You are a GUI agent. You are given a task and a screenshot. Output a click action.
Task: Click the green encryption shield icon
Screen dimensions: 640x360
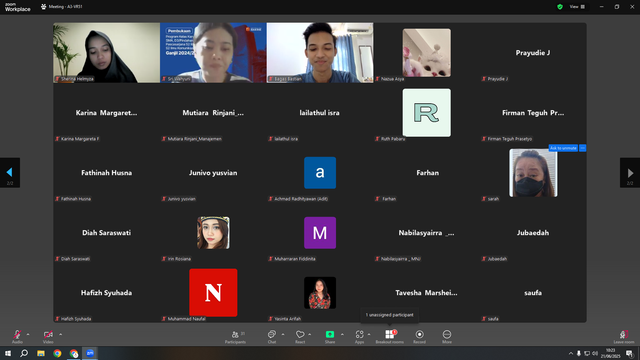pos(560,7)
